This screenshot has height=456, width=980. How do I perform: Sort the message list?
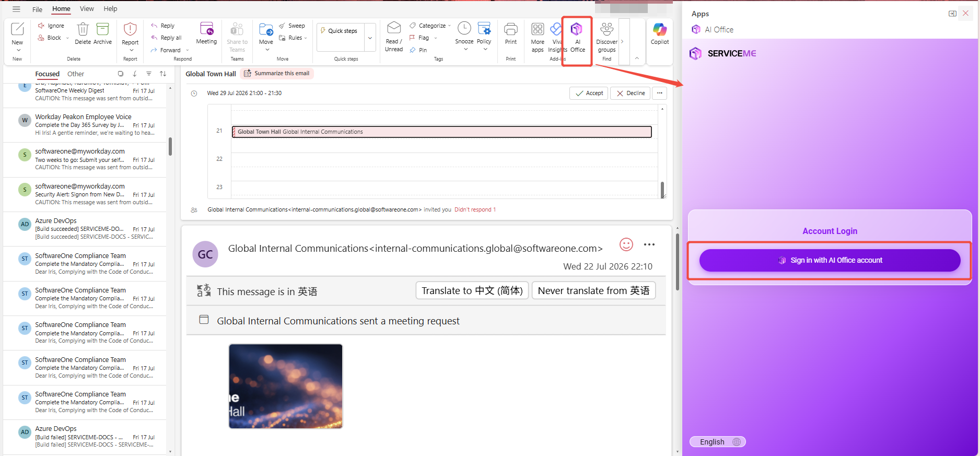163,74
